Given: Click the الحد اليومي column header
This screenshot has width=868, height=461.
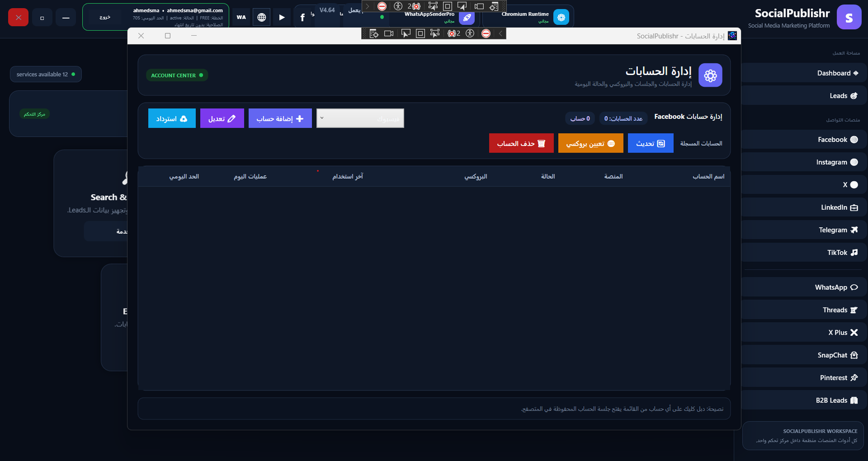Looking at the screenshot, I should pyautogui.click(x=184, y=177).
